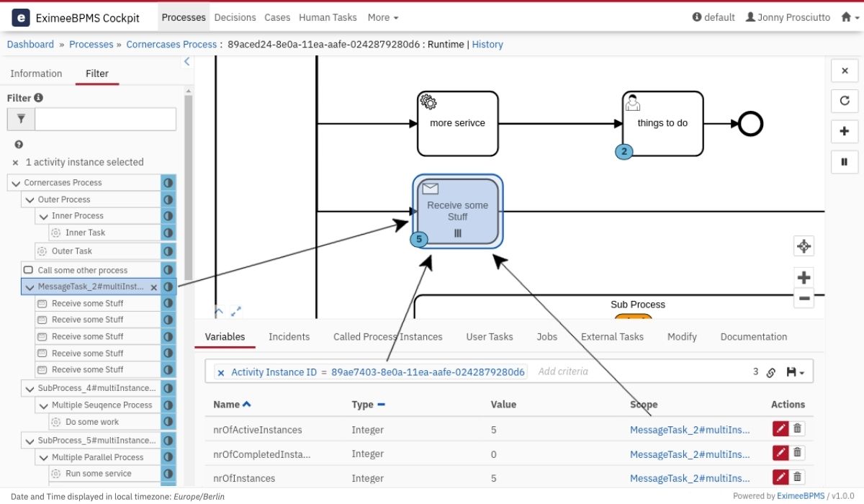
Task: Collapse the Outer Process tree node
Action: [x=30, y=199]
